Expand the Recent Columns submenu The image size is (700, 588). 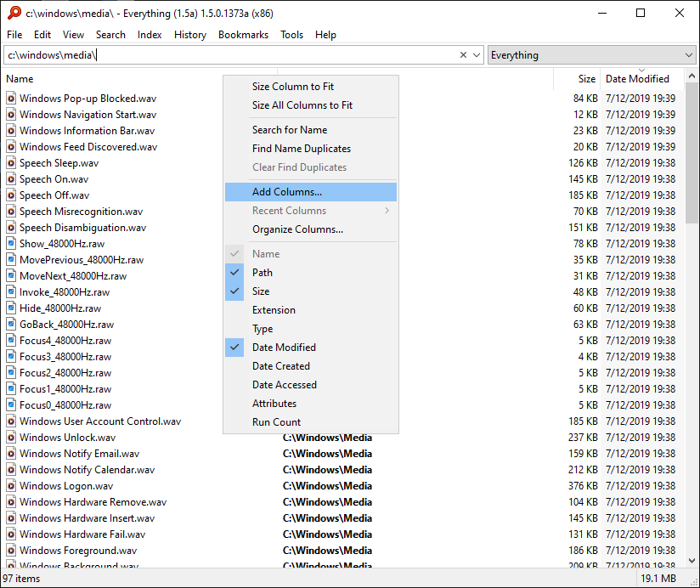pyautogui.click(x=311, y=211)
